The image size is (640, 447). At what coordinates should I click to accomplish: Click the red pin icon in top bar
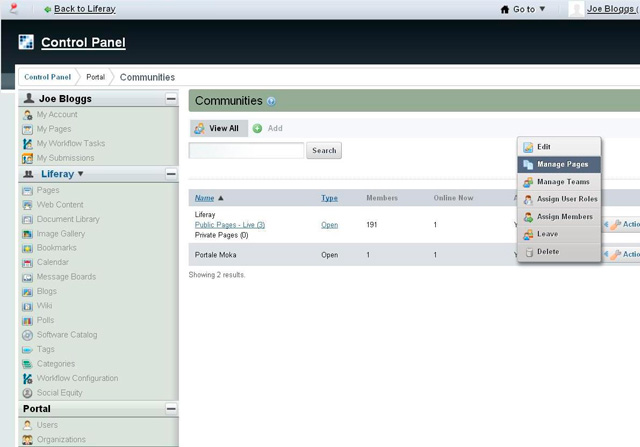click(14, 9)
